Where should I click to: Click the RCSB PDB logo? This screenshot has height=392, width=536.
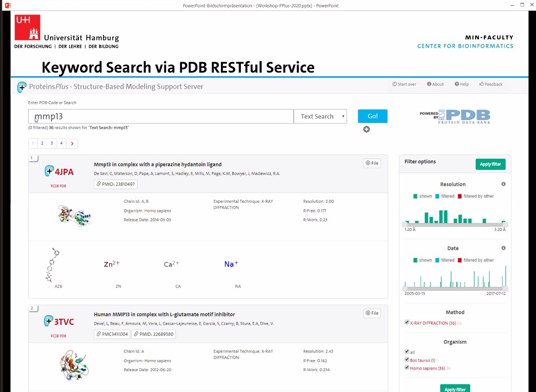coord(455,116)
